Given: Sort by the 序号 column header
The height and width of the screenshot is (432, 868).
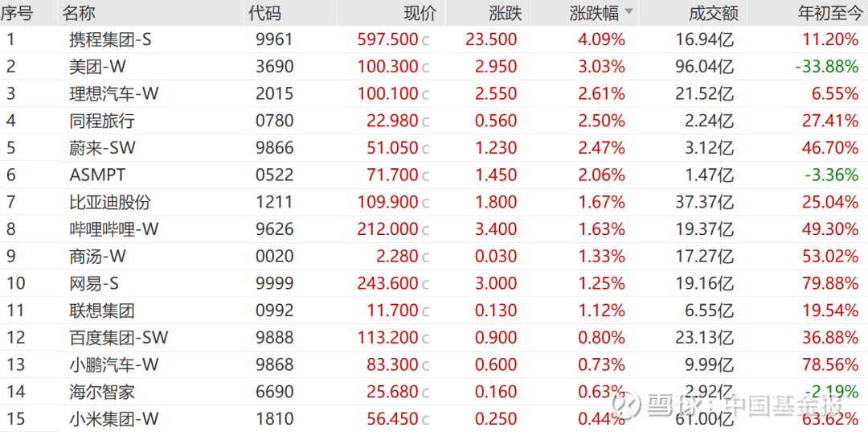Looking at the screenshot, I should tap(17, 13).
